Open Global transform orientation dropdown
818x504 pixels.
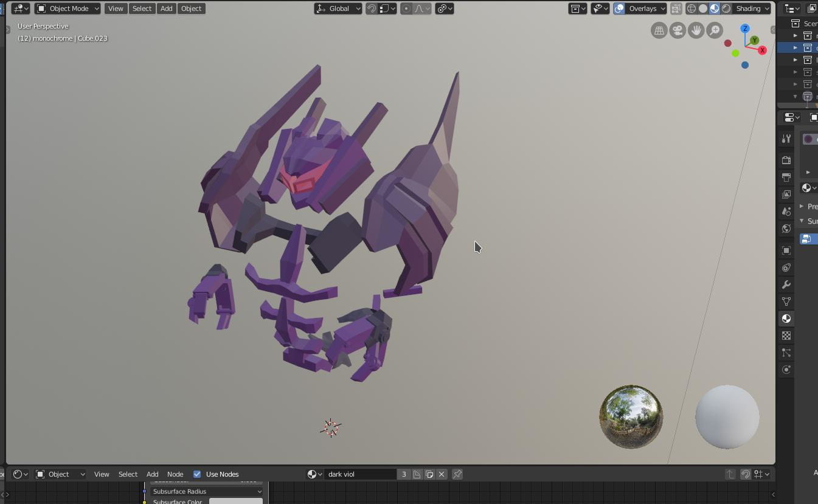(x=338, y=9)
